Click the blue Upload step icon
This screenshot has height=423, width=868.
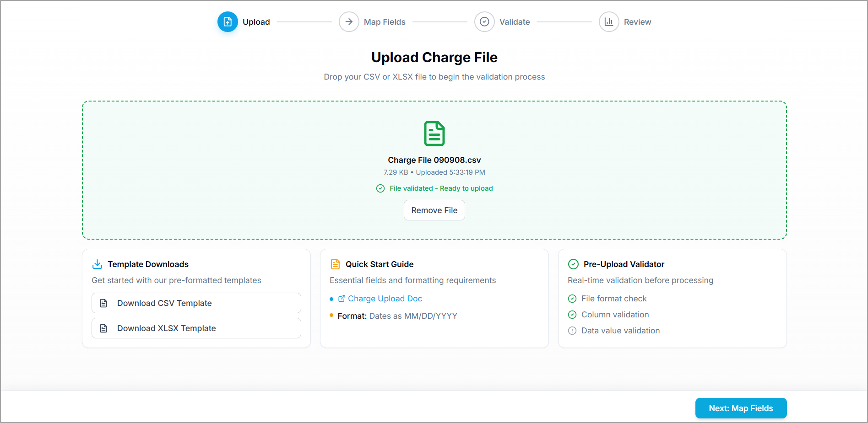click(x=228, y=22)
